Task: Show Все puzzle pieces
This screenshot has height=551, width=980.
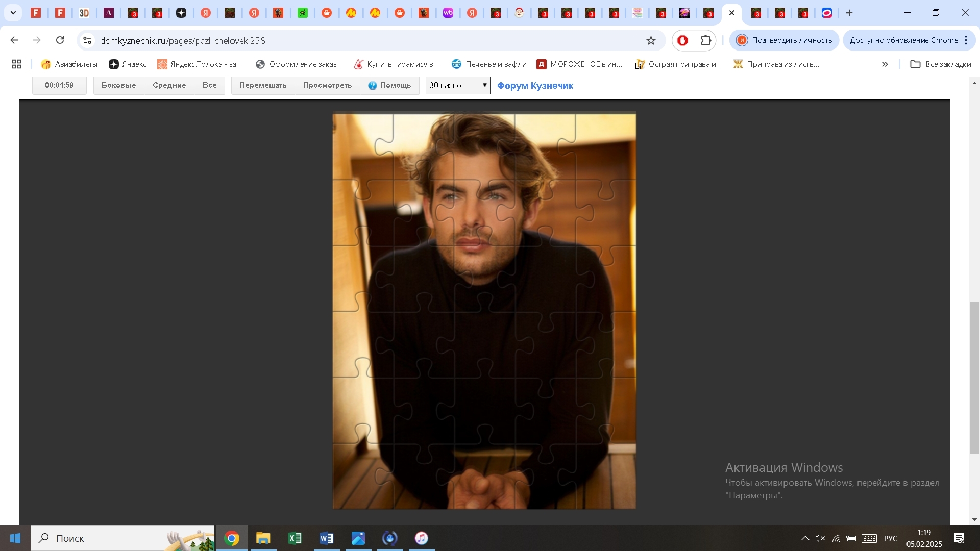Action: [x=209, y=85]
